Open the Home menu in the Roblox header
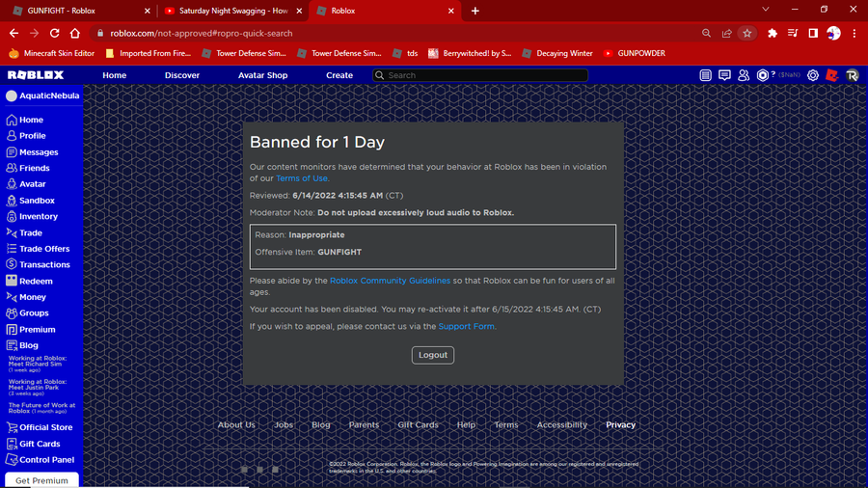The height and width of the screenshot is (488, 868). pyautogui.click(x=115, y=75)
